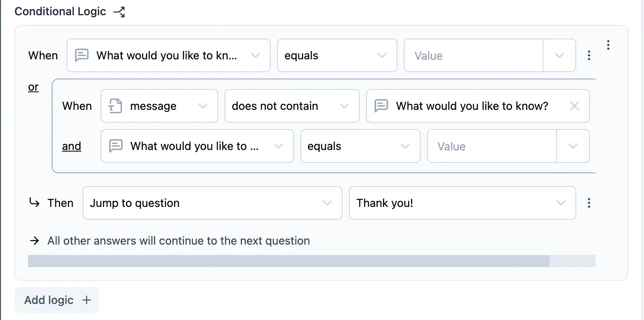The image size is (644, 320).
Task: Clear 'What would you like to know?' with X
Action: pyautogui.click(x=574, y=106)
